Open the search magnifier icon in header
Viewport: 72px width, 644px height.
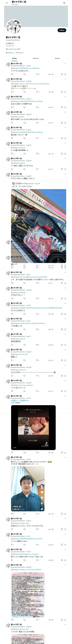pos(64,3)
